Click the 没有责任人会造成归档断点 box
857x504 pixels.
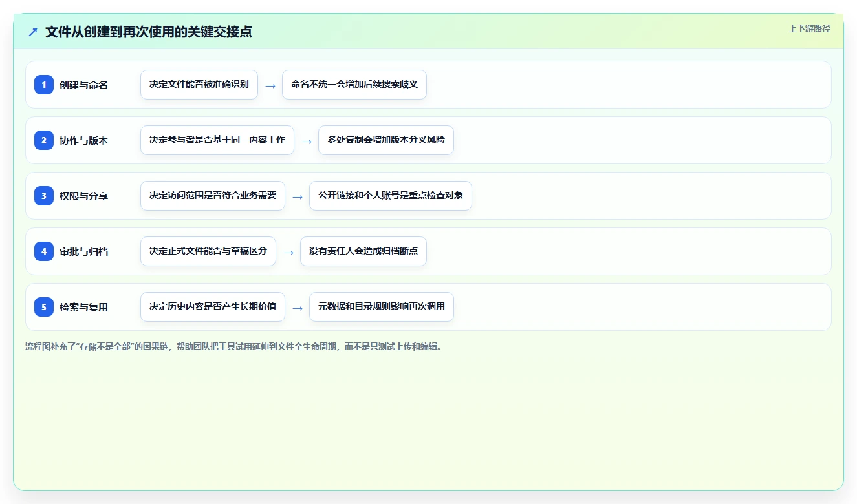[x=363, y=251]
